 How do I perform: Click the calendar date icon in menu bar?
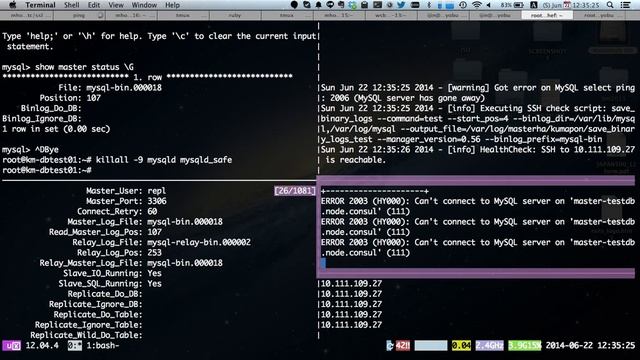click(567, 5)
